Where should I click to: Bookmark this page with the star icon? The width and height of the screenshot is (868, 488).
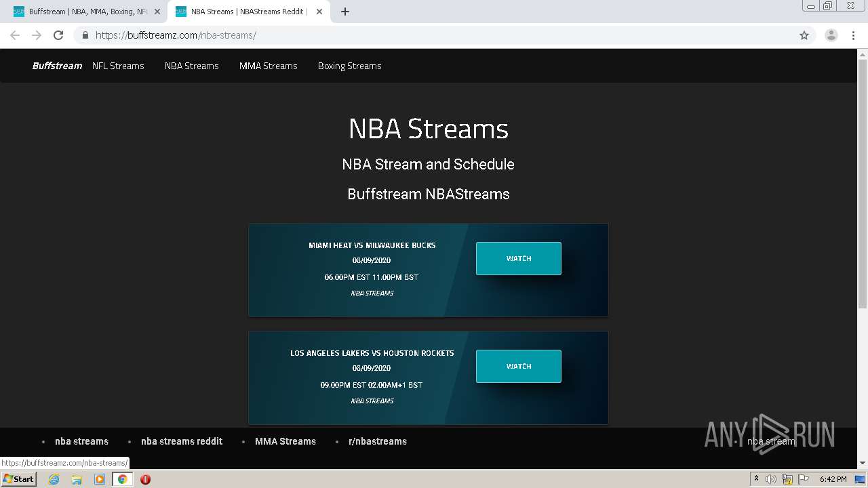[x=804, y=35]
